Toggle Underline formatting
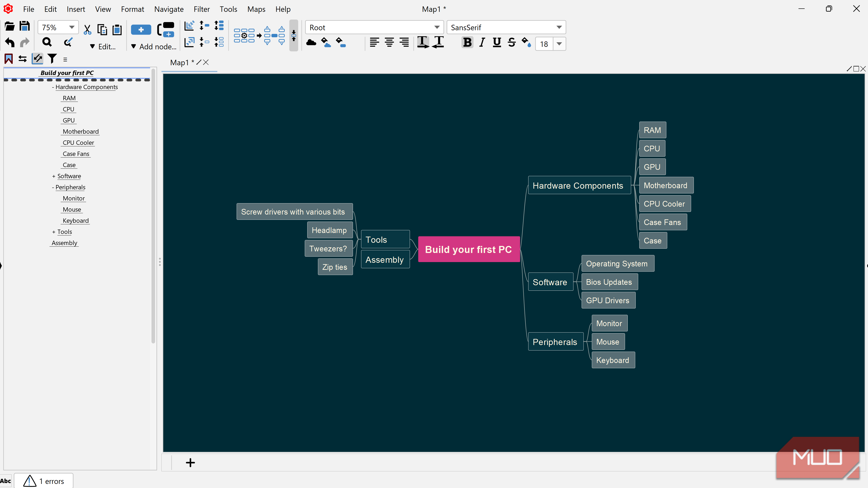 497,43
